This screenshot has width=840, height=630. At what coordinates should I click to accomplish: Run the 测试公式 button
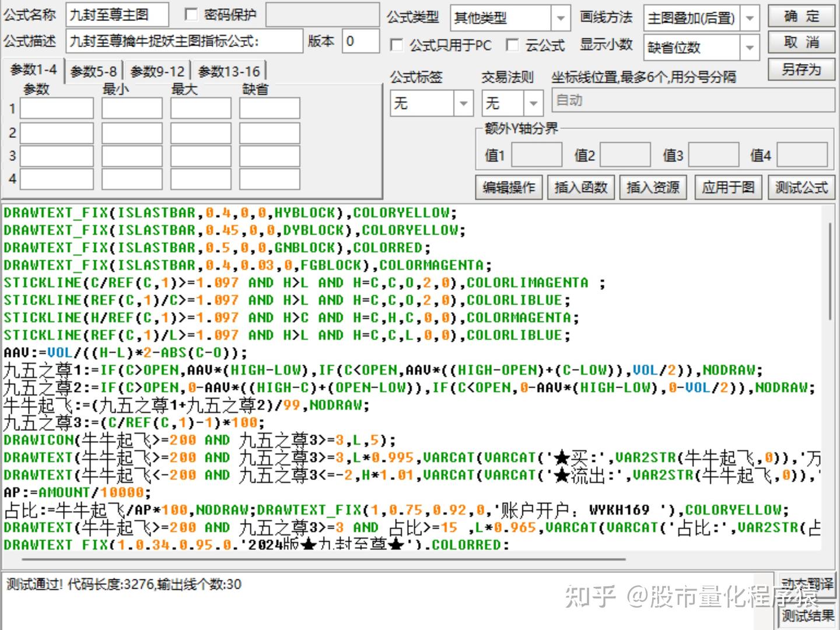(x=801, y=187)
